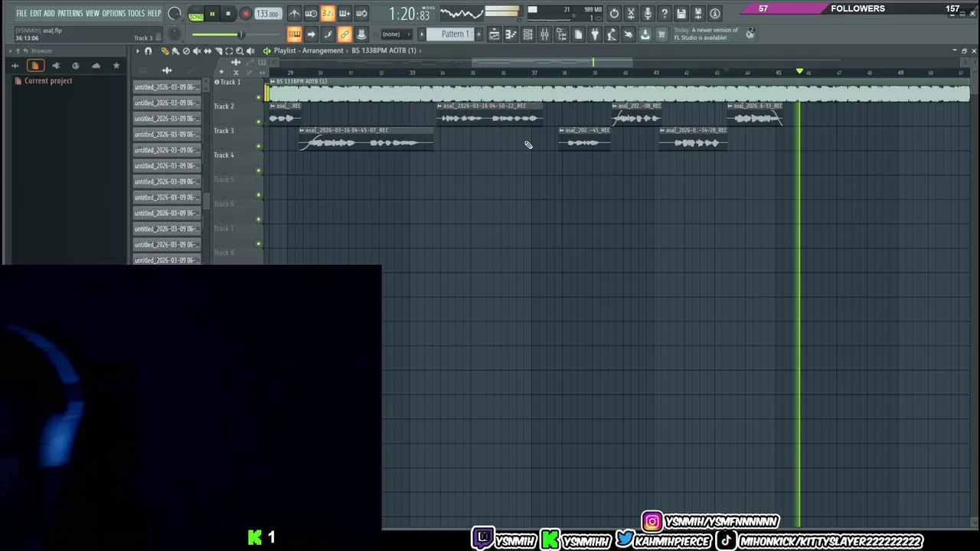980x551 pixels.
Task: Toggle overdub/blend recording icon
Action: (345, 14)
